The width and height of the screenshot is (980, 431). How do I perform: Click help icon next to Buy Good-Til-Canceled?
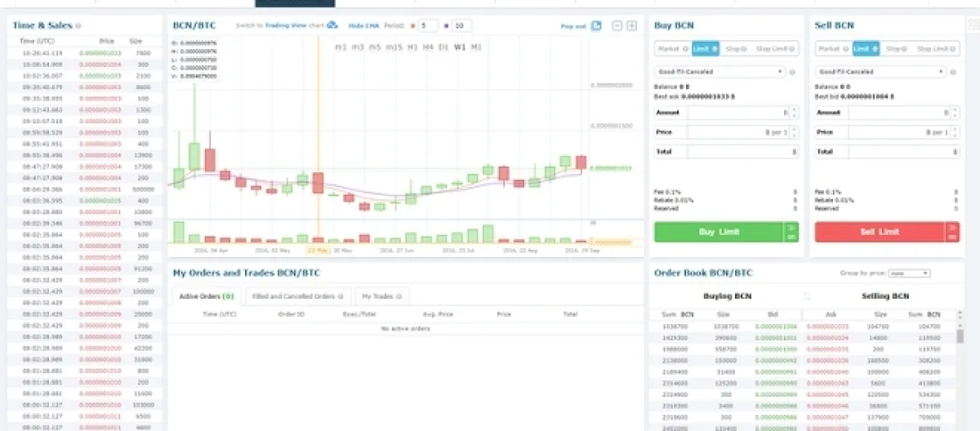[793, 72]
